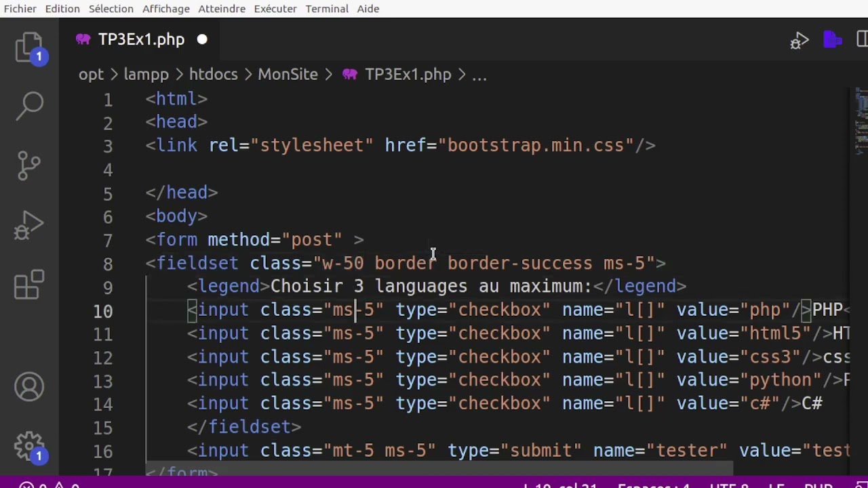The image size is (868, 488).
Task: Open the 'lampp' breadcrumb folder
Action: coord(146,75)
